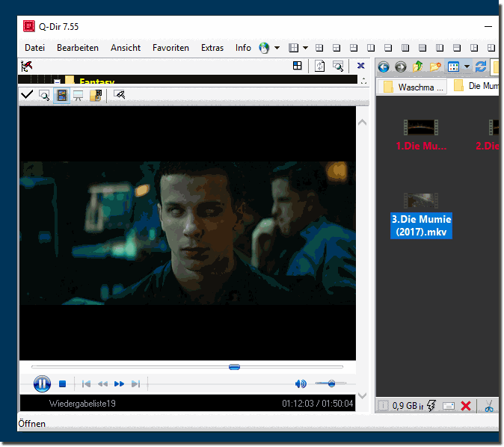Click the down chevron of preview scrollbar
The width and height of the screenshot is (504, 447).
click(x=362, y=395)
